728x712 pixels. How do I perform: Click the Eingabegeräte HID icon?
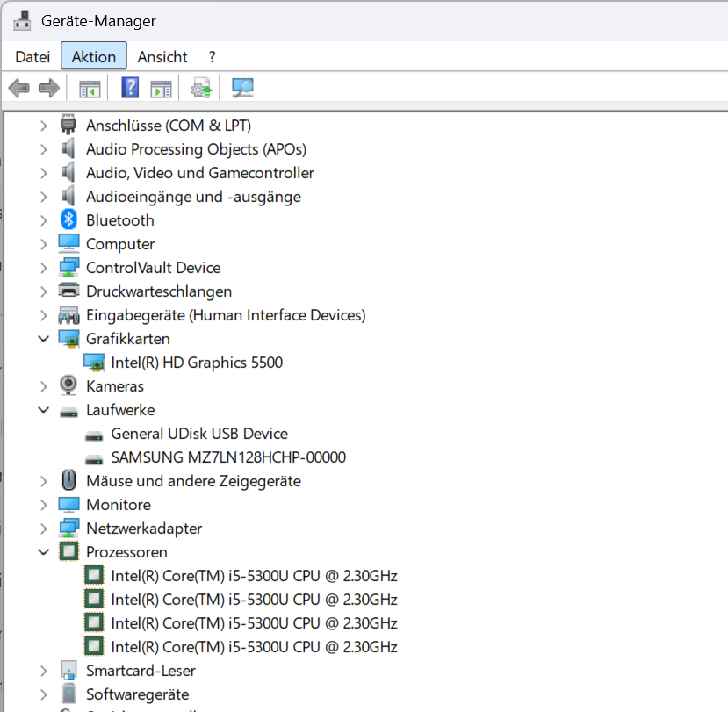(68, 314)
